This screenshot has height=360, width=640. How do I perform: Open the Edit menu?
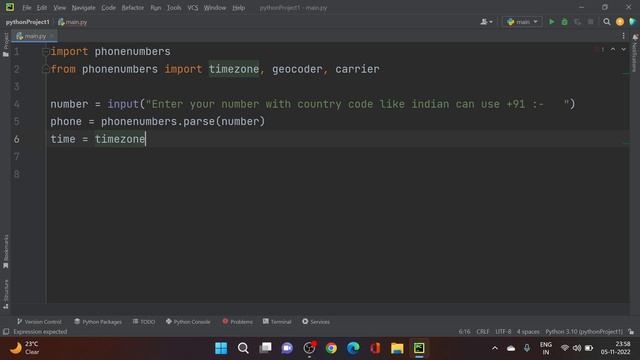click(x=42, y=8)
